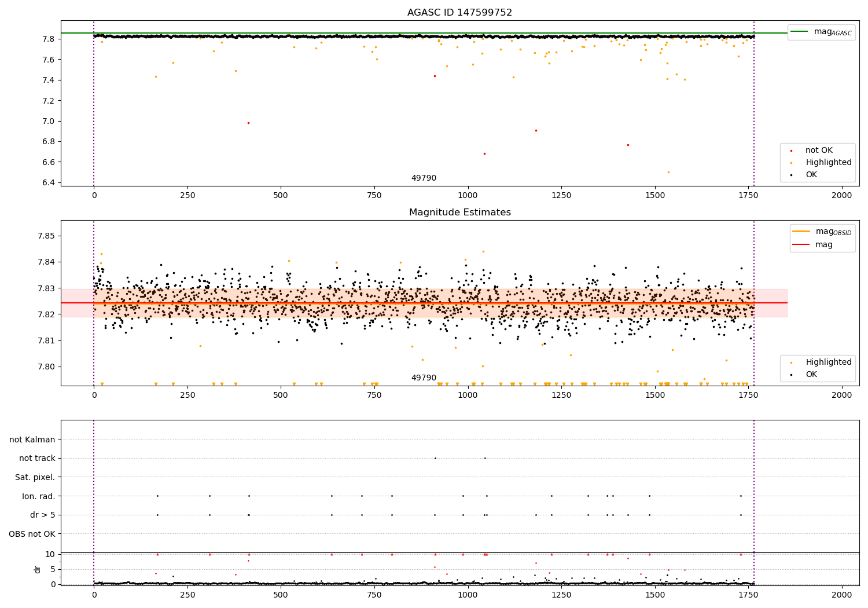This screenshot has width=868, height=608.
Task: Click the '49790' label in the middle plot
Action: click(424, 378)
